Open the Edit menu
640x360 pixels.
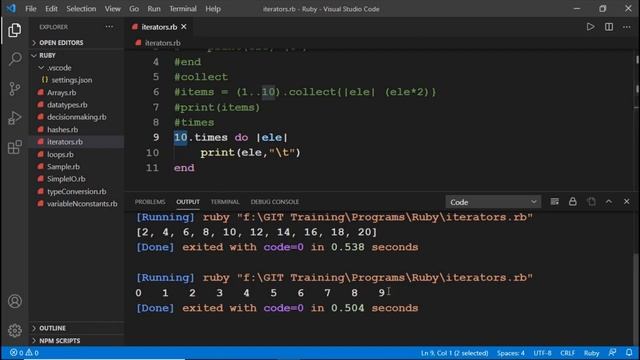(x=51, y=9)
